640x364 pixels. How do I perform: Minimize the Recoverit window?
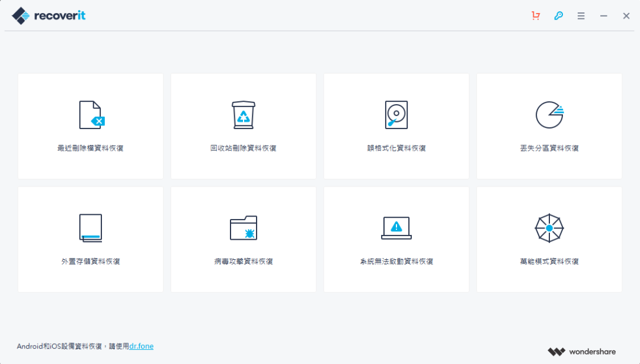(604, 16)
